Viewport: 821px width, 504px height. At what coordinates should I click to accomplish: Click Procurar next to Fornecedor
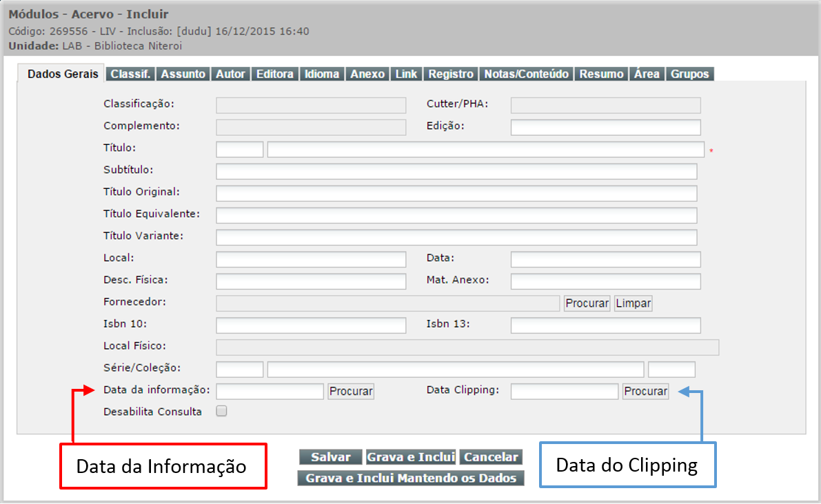tap(587, 303)
